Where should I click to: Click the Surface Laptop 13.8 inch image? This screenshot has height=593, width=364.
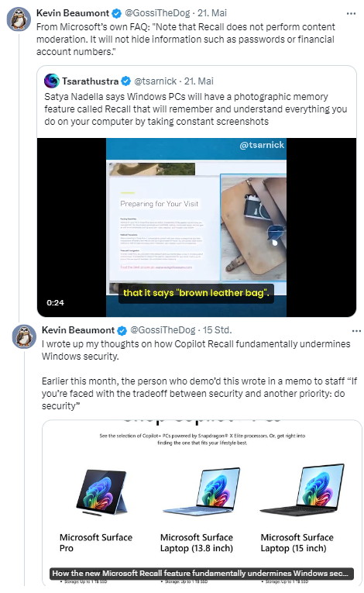pos(202,491)
